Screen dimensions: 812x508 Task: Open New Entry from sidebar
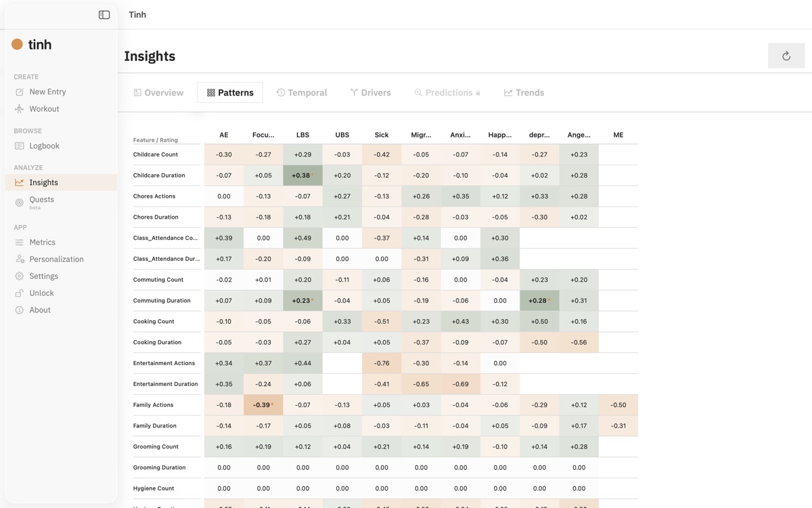pos(61,91)
